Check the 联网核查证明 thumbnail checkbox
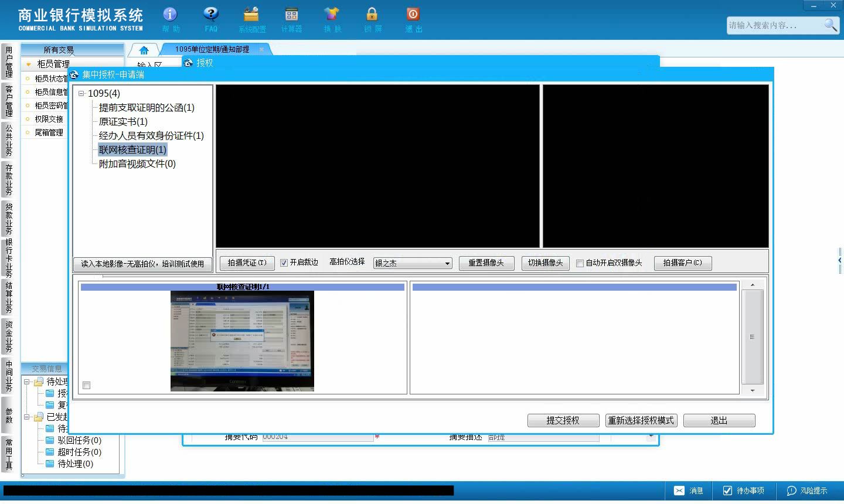Screen dimensions: 844x504 (86, 385)
